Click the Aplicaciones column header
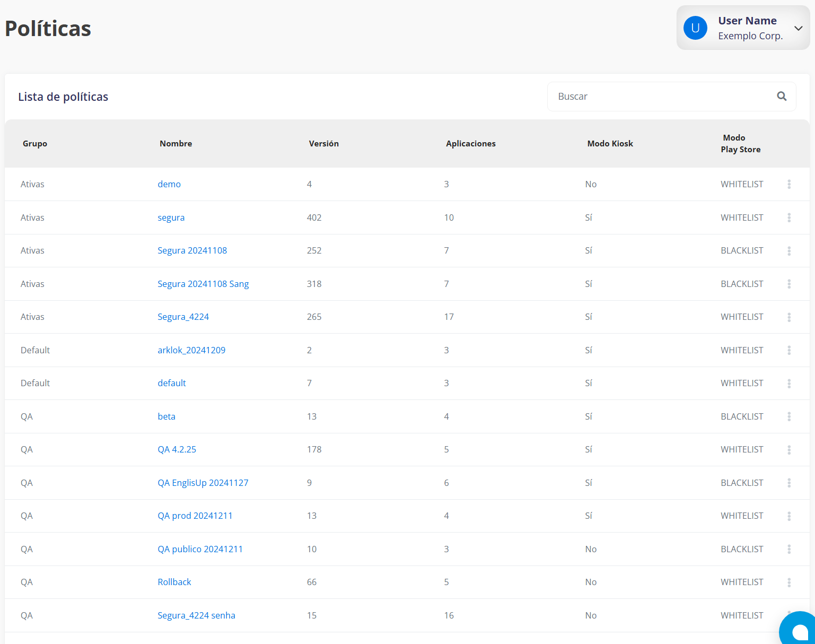The height and width of the screenshot is (644, 815). 471,144
